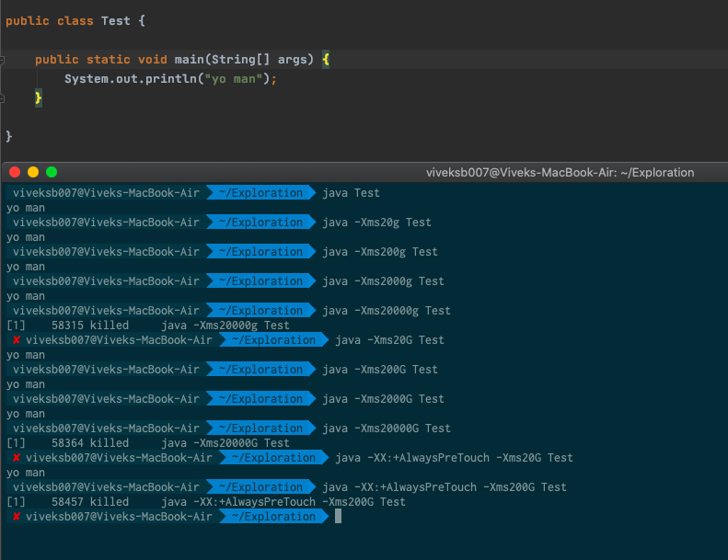Click the 'java -Xms20g Test' command text
Image resolution: width=728 pixels, height=560 pixels.
coord(376,223)
